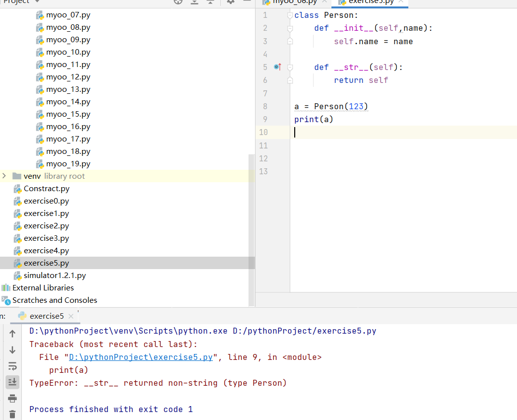Click the Up the Stack Trace arrow
The height and width of the screenshot is (420, 517).
coord(12,334)
